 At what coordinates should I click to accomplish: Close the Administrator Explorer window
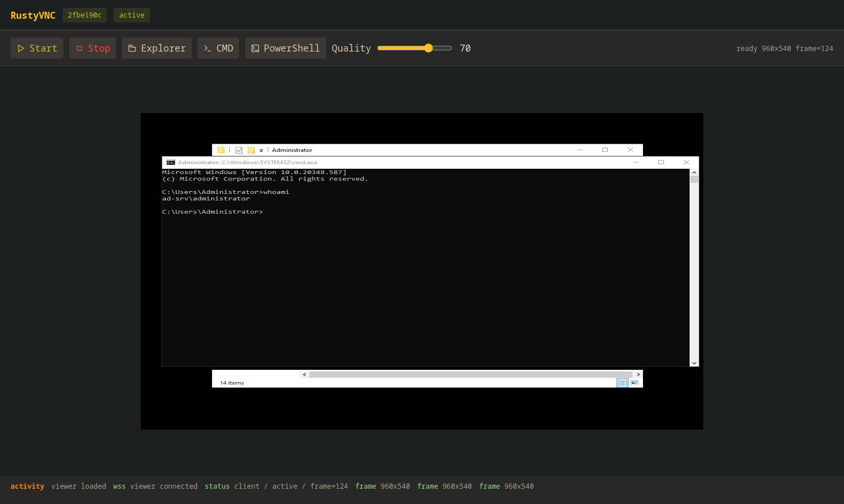(630, 150)
